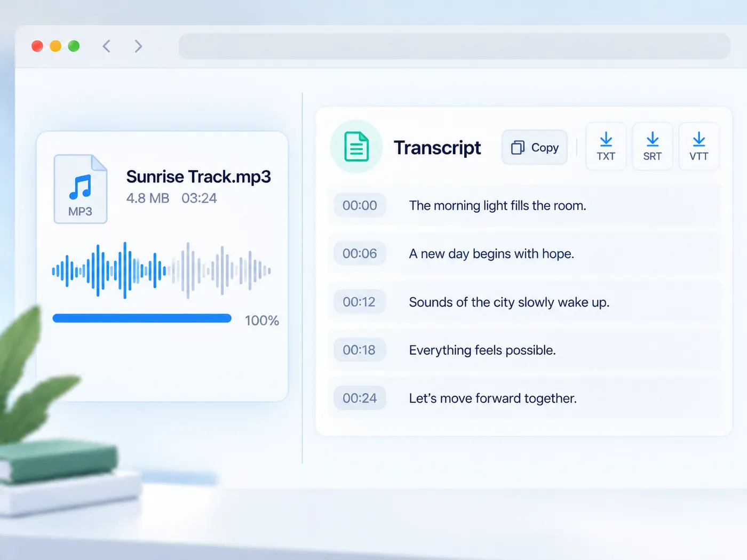Select the 00:00 timestamp
The image size is (747, 560).
tap(360, 205)
